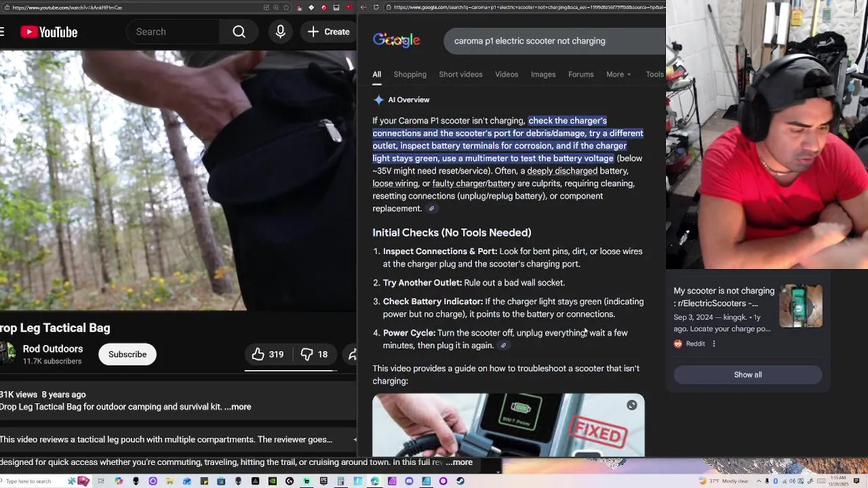The width and height of the screenshot is (868, 488).
Task: Open Rod Outdoors channel avatar
Action: click(x=7, y=354)
